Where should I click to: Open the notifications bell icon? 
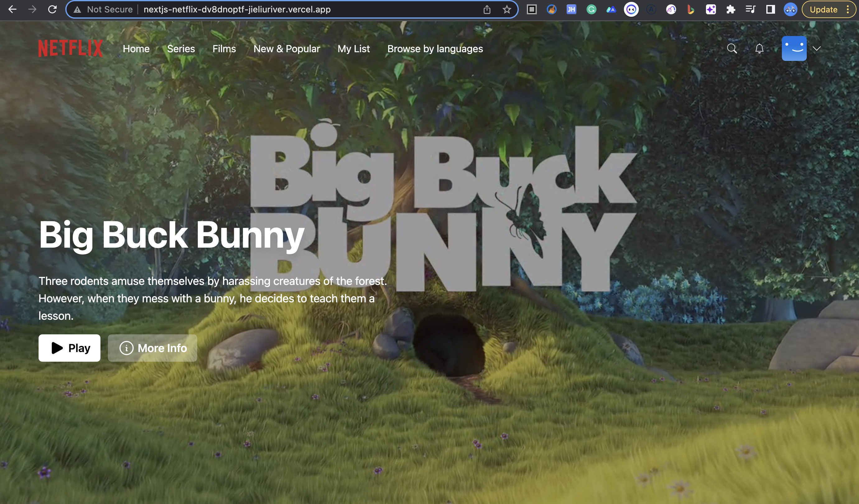click(759, 49)
